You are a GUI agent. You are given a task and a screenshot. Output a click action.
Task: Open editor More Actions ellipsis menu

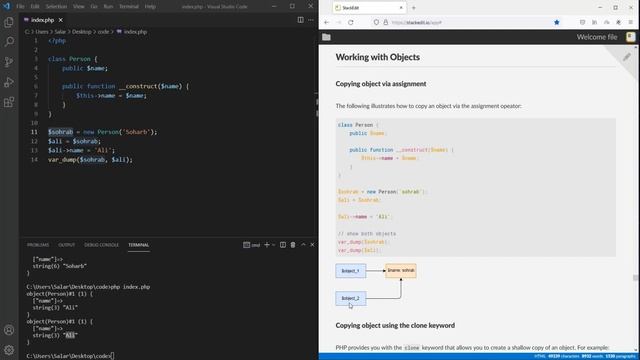point(311,20)
